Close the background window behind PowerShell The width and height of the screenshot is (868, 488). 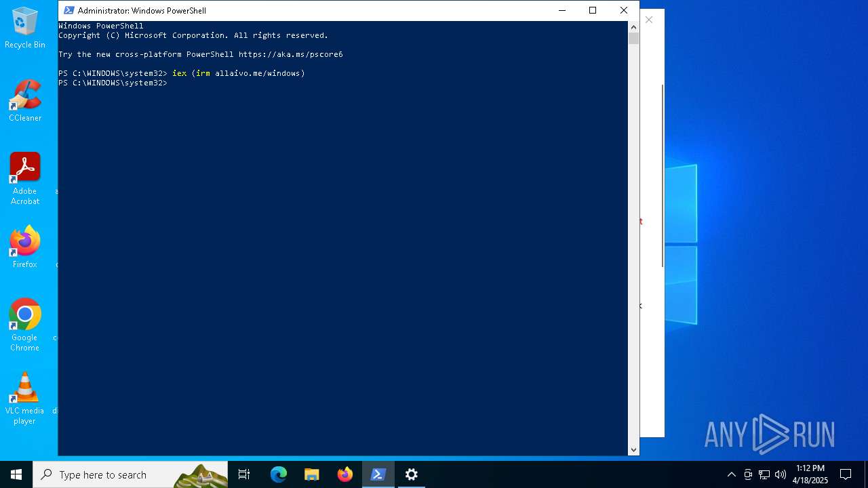point(649,20)
